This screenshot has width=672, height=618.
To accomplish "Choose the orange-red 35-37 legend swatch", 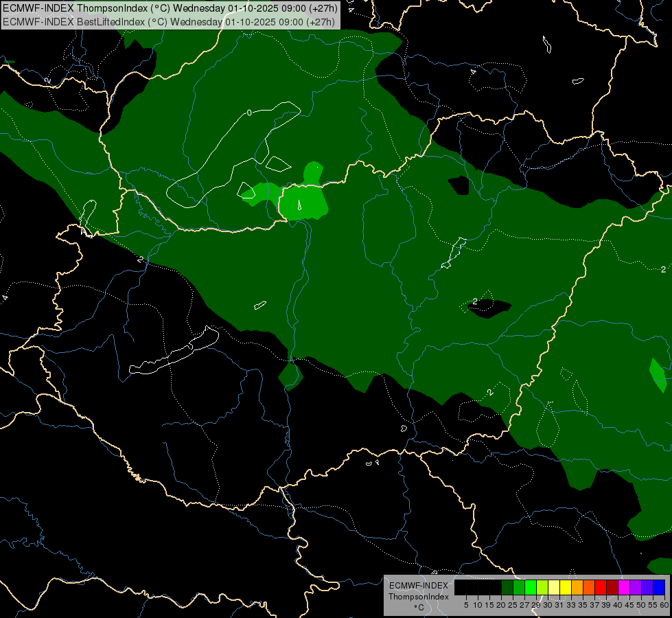I will tap(589, 587).
